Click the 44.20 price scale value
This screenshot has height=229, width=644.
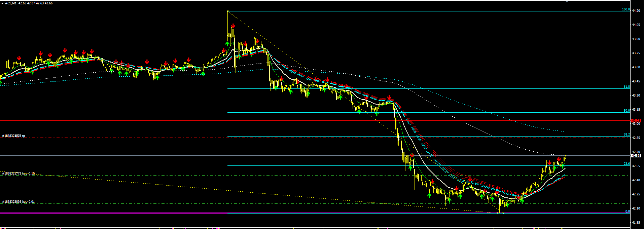pos(636,11)
